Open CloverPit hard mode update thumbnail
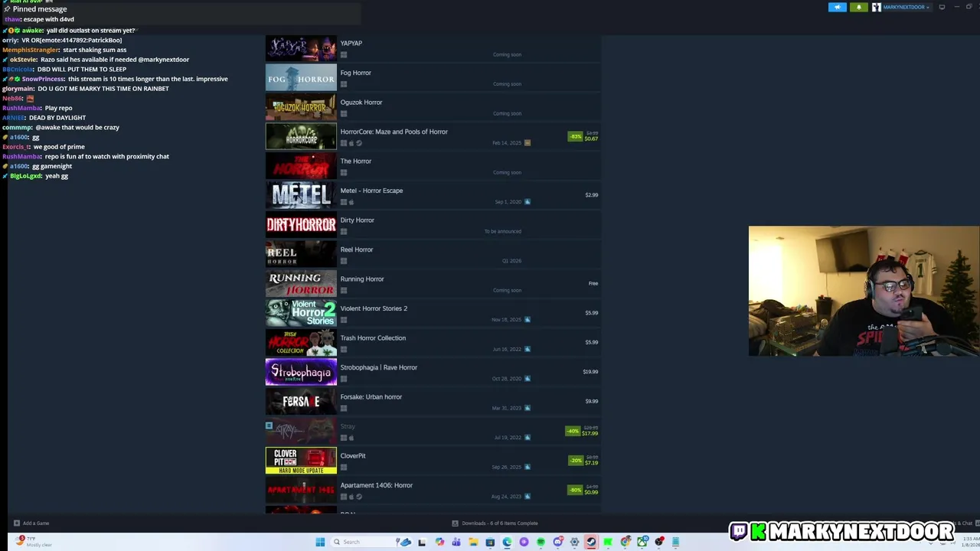This screenshot has width=980, height=551. point(301,461)
